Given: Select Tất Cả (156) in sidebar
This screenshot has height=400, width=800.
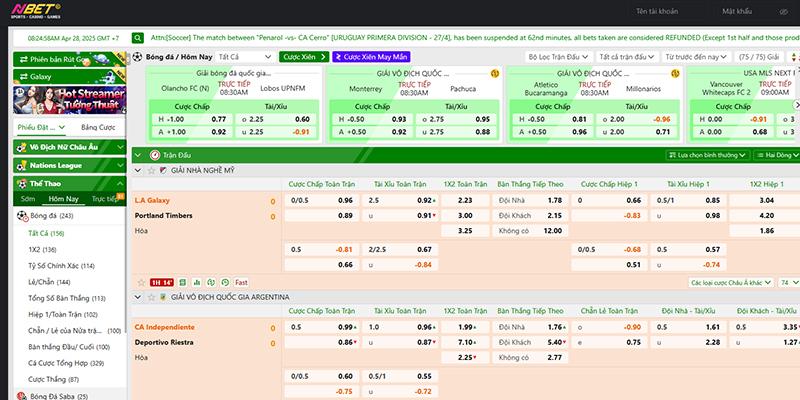Looking at the screenshot, I should tap(46, 233).
